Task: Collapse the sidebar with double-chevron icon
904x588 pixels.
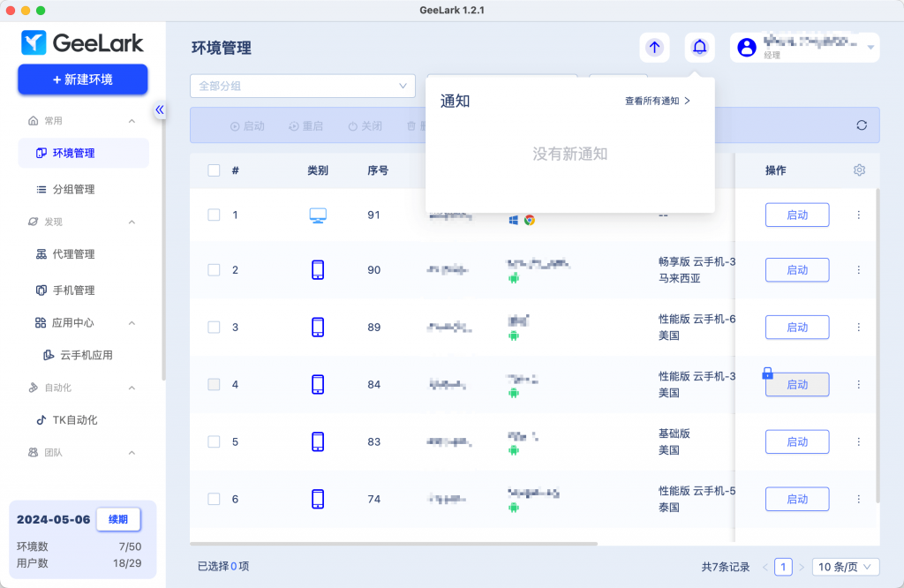Action: pos(160,109)
